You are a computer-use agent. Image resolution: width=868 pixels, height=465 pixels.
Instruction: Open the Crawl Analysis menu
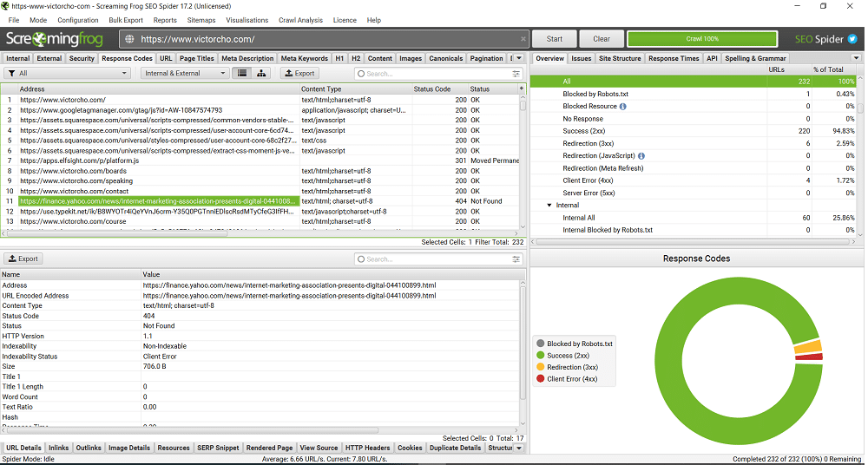(x=300, y=20)
